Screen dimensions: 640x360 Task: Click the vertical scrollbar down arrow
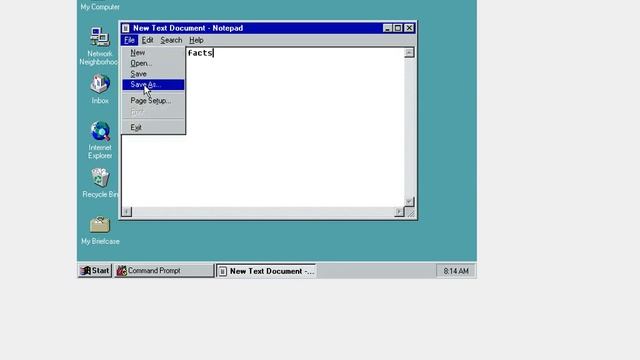(409, 202)
